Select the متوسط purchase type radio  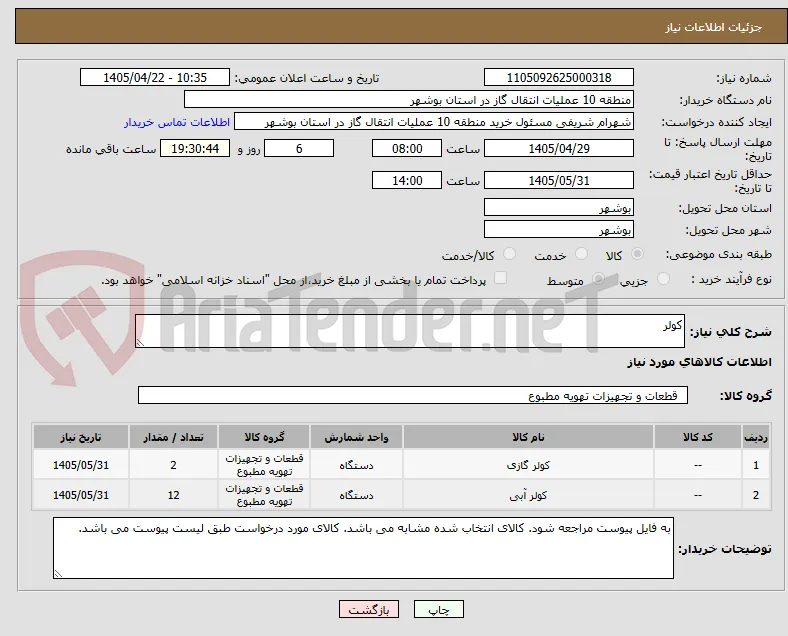click(598, 278)
